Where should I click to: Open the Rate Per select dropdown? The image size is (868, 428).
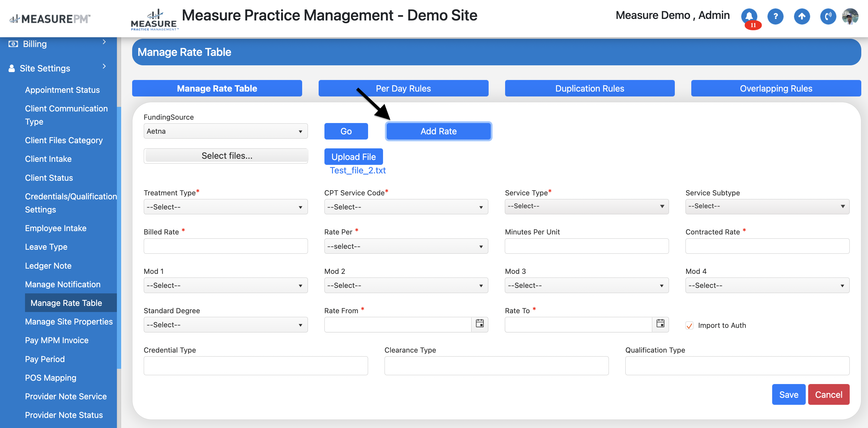[x=406, y=246]
